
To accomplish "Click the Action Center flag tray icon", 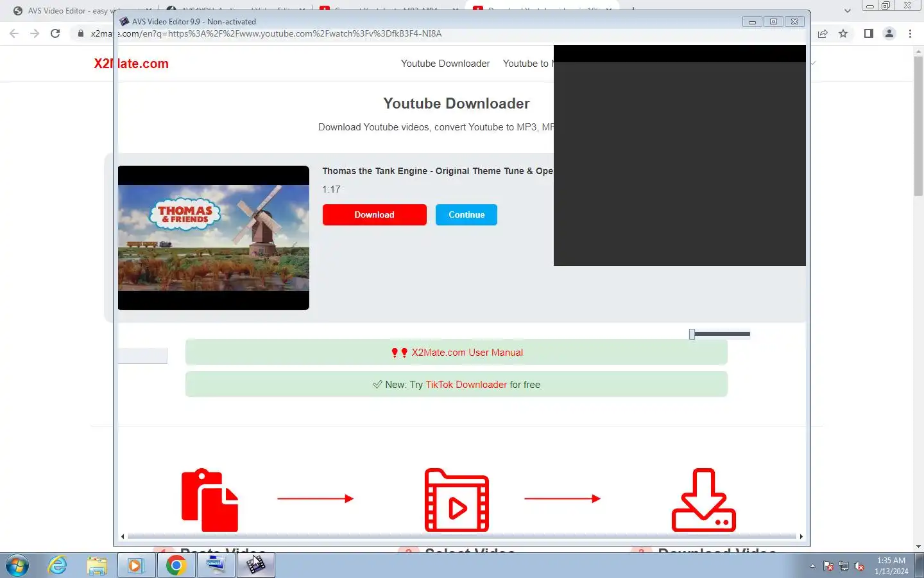I will 828,566.
